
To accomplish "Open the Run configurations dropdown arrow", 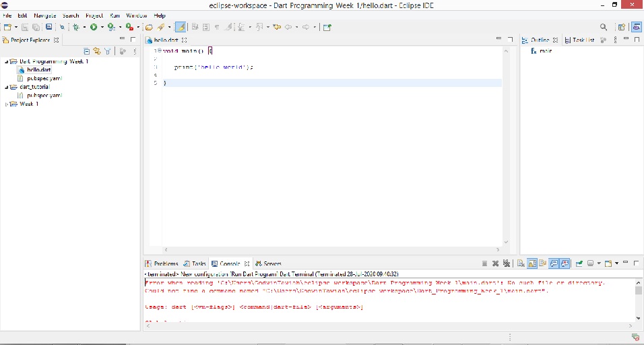I will click(x=102, y=27).
